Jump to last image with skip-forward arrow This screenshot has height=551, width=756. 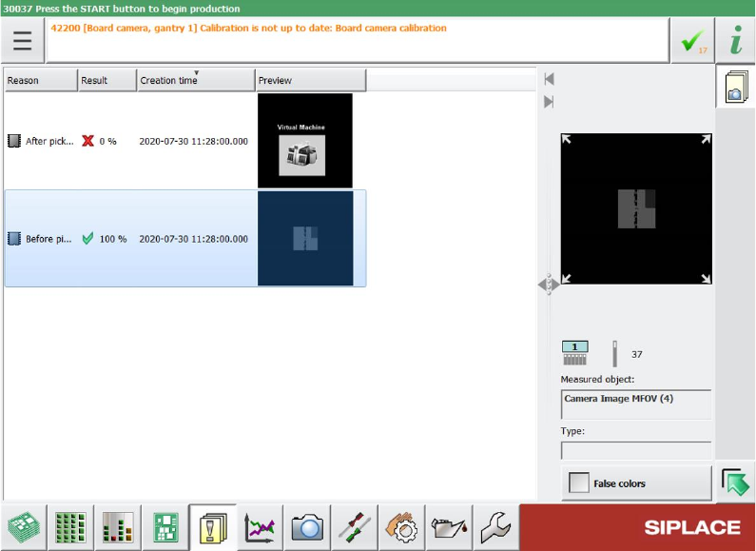pyautogui.click(x=549, y=102)
